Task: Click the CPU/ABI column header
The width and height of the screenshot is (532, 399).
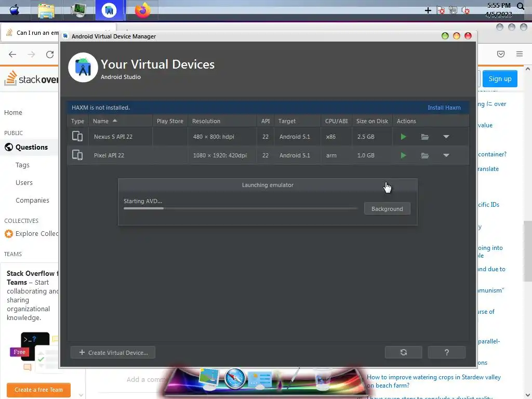Action: pyautogui.click(x=336, y=121)
